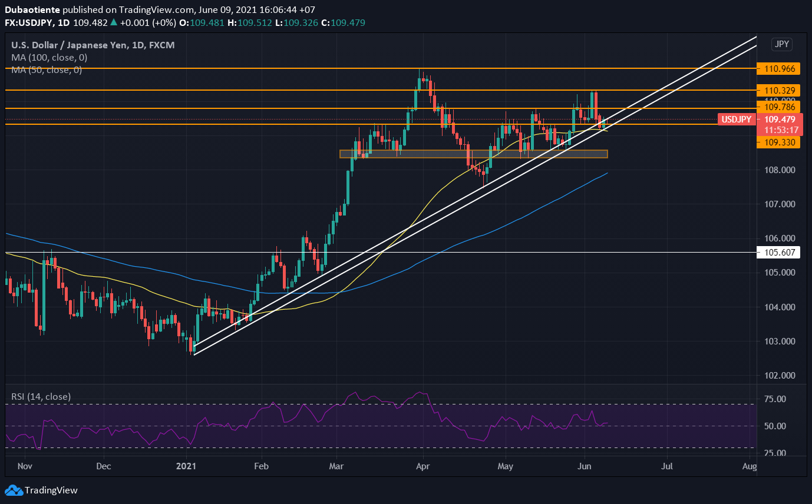Click the close value C:109.479
Screen dimensions: 812x504
[x=344, y=23]
